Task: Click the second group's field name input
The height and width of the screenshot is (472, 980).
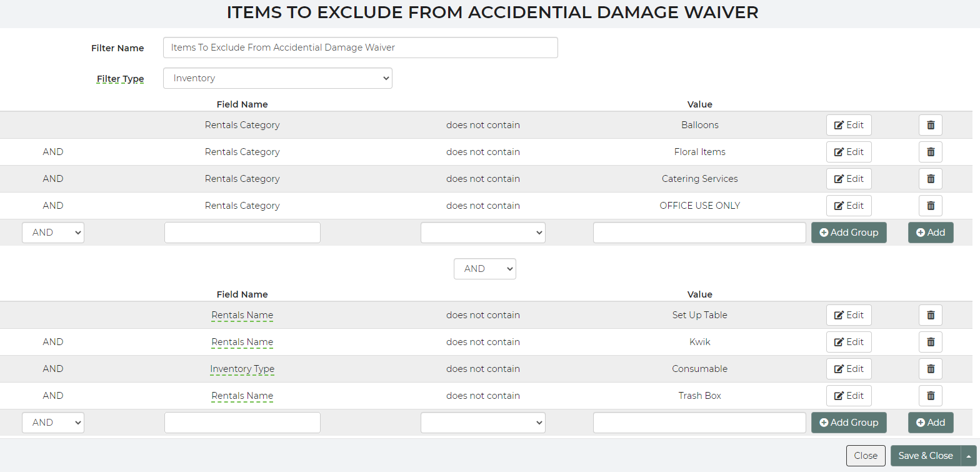Action: [242, 423]
